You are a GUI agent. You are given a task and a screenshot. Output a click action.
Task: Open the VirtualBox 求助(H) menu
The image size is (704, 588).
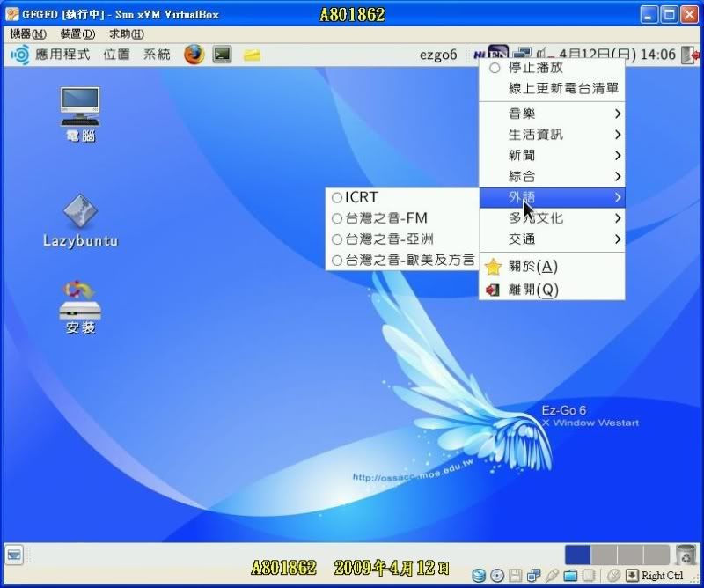click(127, 34)
